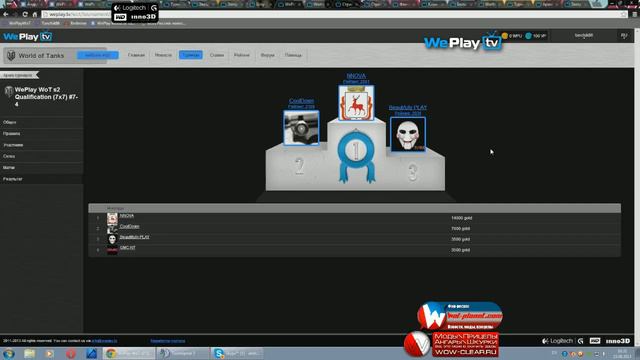Open the media player taskbar icon
The height and width of the screenshot is (360, 640).
click(x=50, y=353)
